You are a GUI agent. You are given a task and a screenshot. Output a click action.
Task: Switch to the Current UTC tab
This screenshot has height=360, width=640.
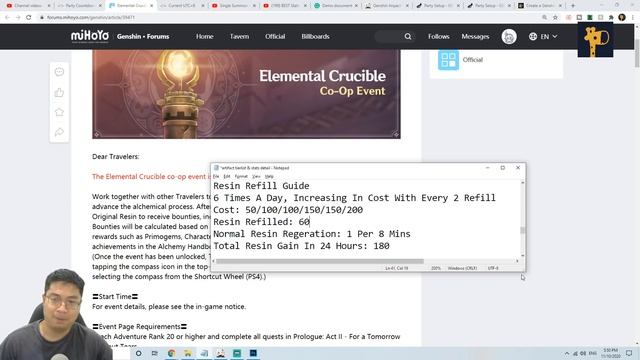(182, 6)
